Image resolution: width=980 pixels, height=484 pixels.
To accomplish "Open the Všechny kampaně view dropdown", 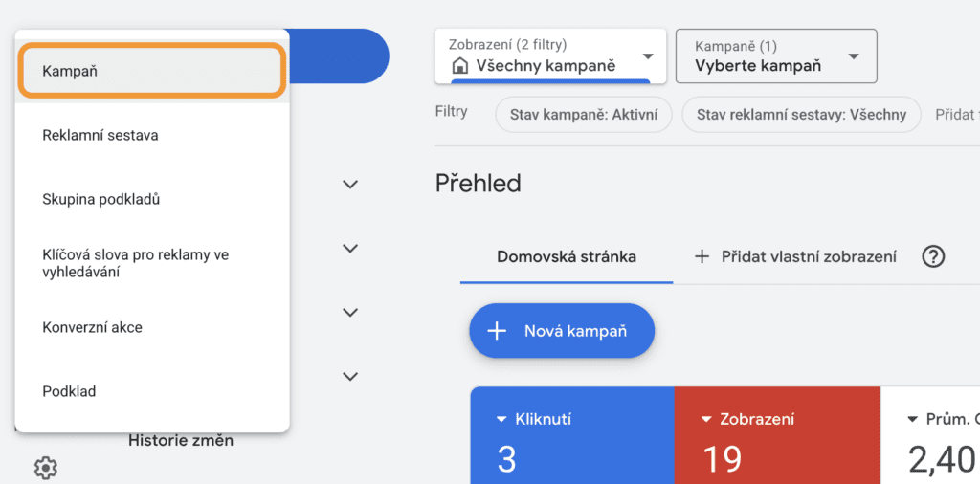I will point(648,56).
